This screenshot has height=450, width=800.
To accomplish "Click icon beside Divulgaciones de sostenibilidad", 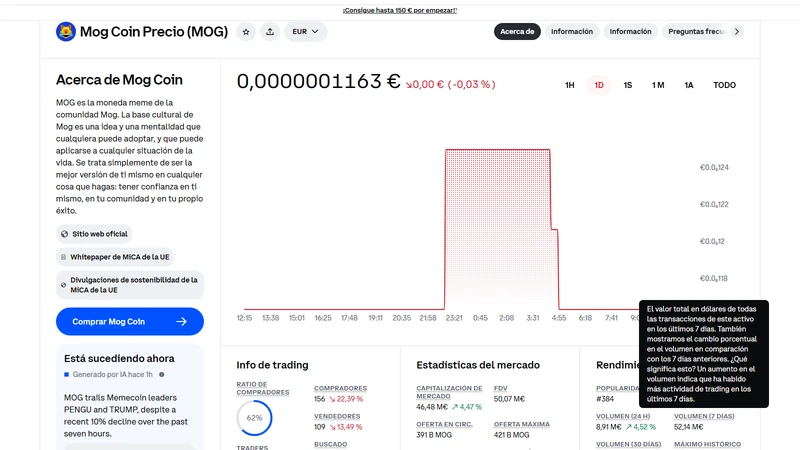I will click(x=64, y=285).
